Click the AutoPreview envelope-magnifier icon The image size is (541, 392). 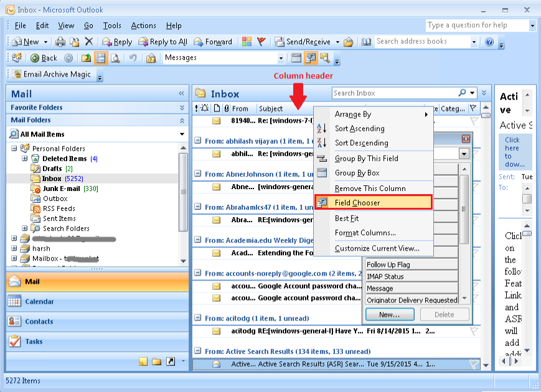pyautogui.click(x=325, y=58)
